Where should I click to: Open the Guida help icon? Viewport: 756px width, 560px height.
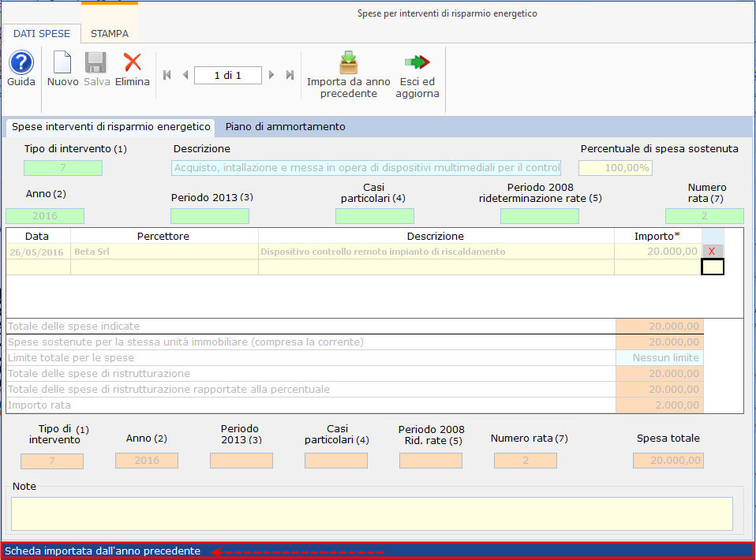[x=21, y=63]
